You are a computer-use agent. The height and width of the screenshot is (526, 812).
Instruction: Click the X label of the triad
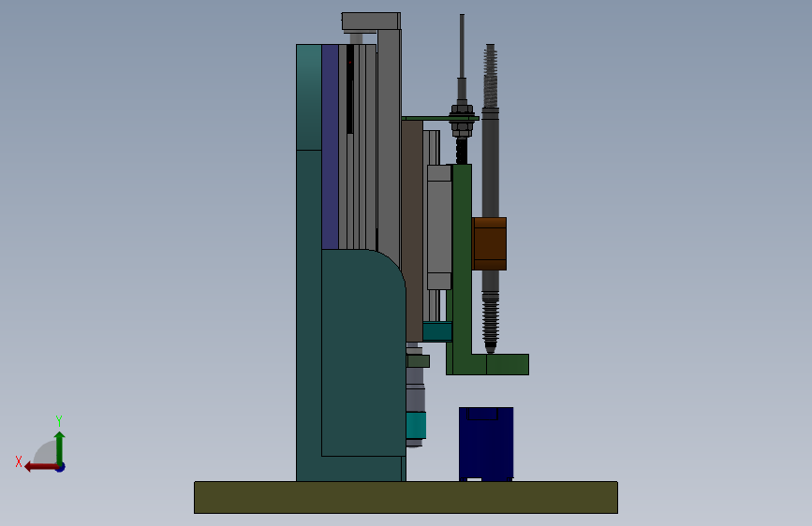19,461
